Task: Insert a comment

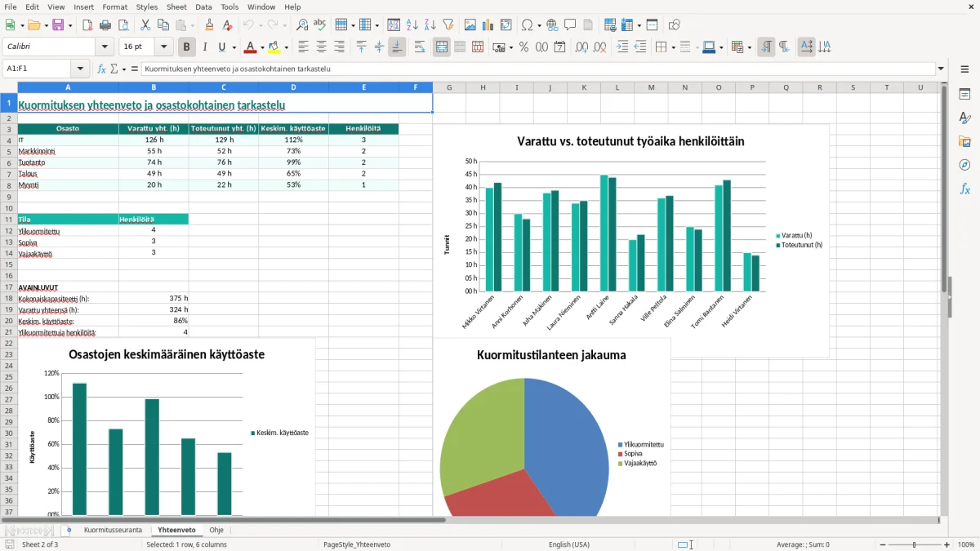Action: (x=570, y=25)
